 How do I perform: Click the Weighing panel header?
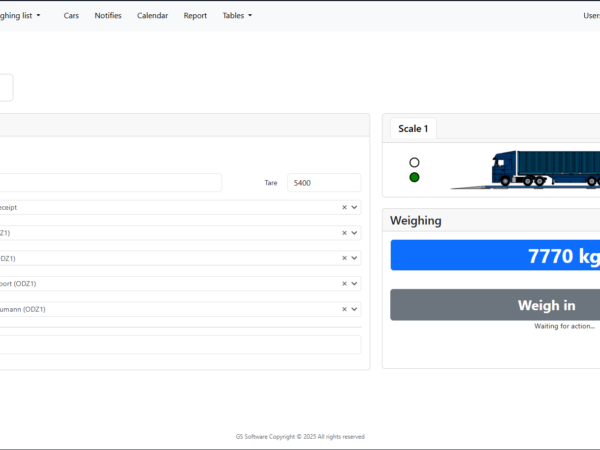click(x=491, y=220)
